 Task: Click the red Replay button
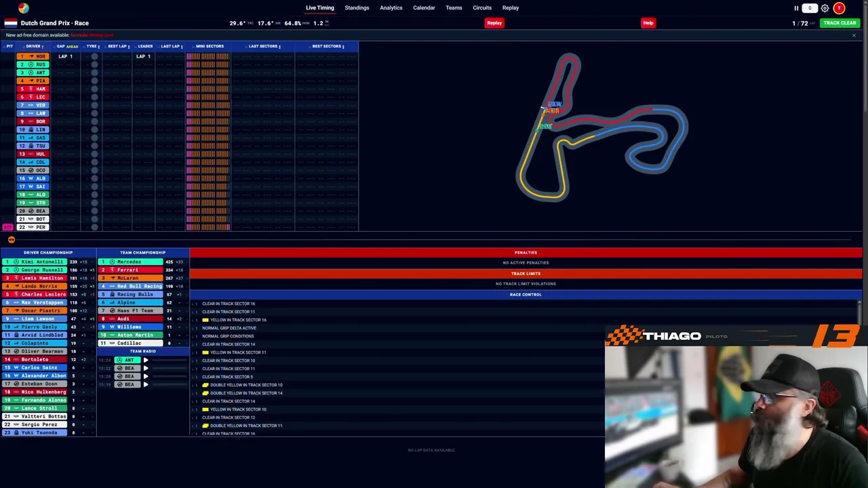(x=494, y=23)
